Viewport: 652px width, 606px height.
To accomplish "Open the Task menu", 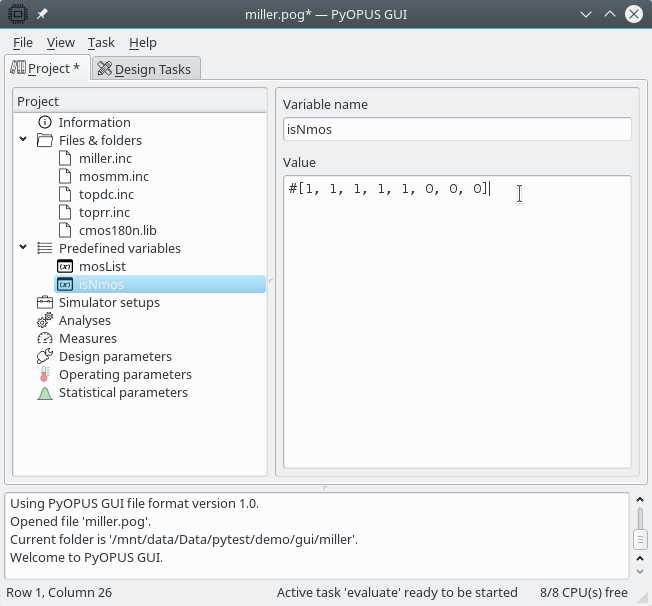I will pos(101,43).
